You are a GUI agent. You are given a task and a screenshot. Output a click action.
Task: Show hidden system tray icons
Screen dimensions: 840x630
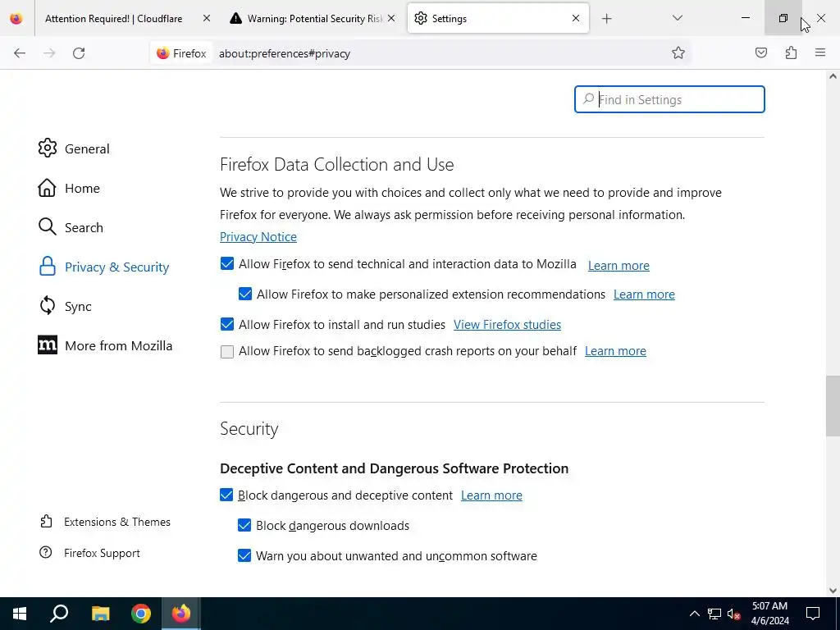pos(694,614)
